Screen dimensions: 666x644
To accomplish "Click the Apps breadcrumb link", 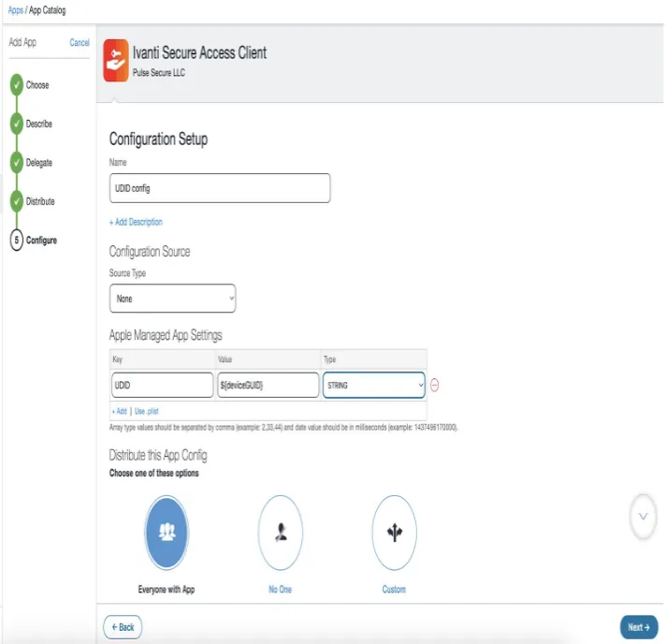I will pos(16,10).
